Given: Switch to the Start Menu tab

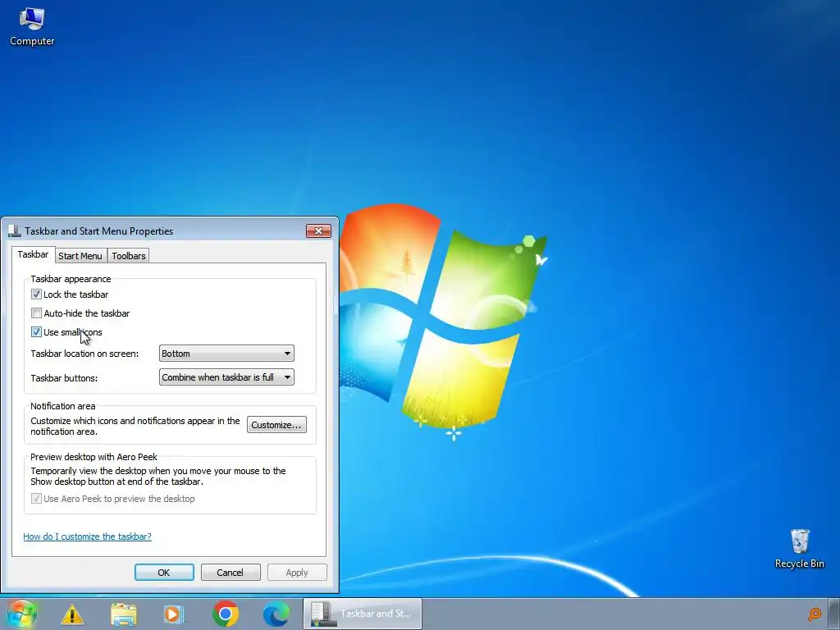Looking at the screenshot, I should (x=80, y=256).
